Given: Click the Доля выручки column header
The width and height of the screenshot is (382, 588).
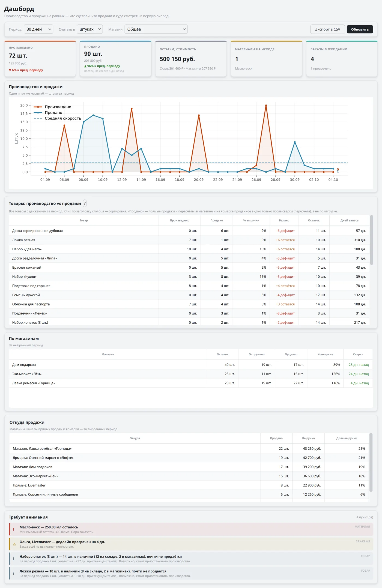Looking at the screenshot, I should pos(347,438).
